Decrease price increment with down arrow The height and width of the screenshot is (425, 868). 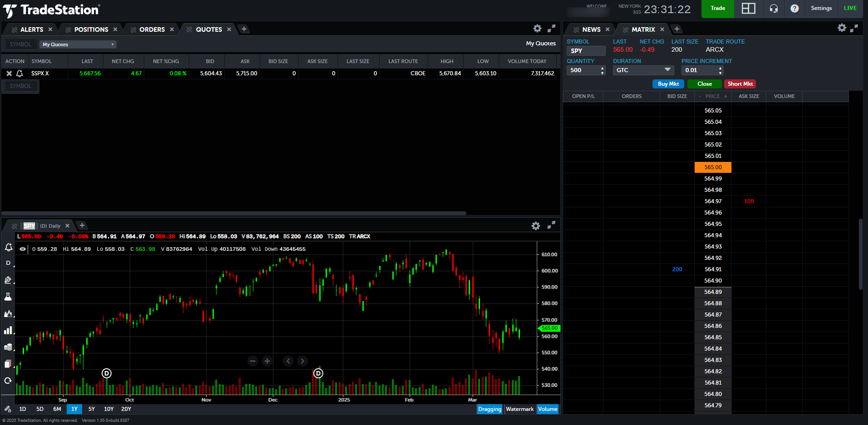point(720,73)
